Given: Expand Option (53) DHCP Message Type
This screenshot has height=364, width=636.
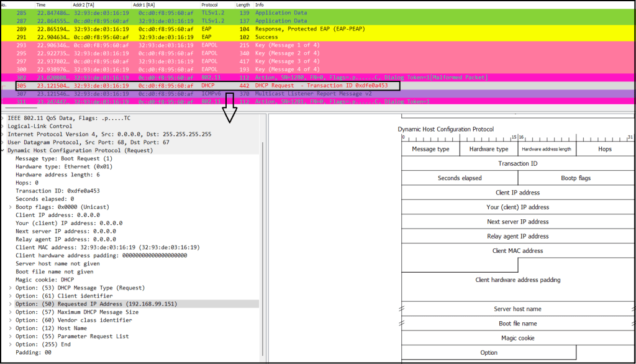Looking at the screenshot, I should (x=11, y=288).
